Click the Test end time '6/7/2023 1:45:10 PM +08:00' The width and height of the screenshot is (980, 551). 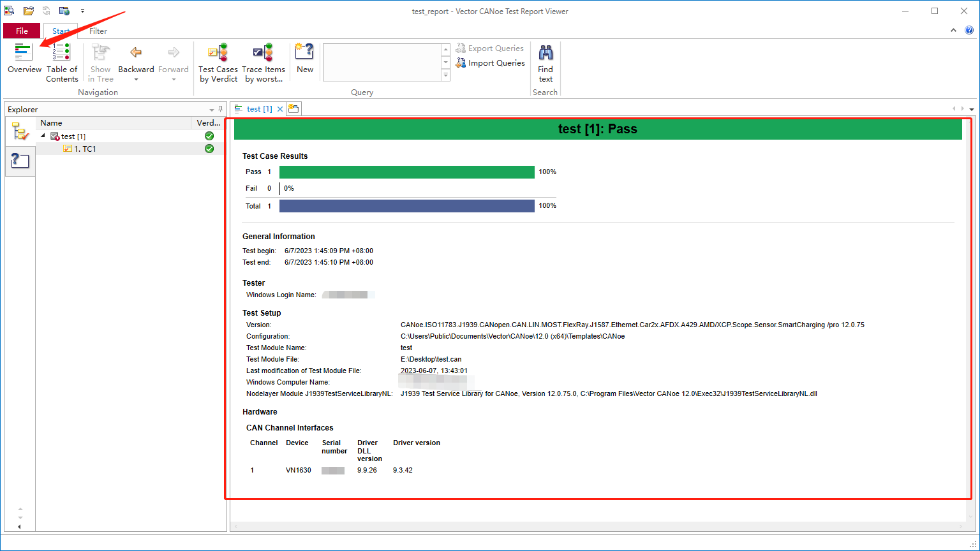coord(329,262)
